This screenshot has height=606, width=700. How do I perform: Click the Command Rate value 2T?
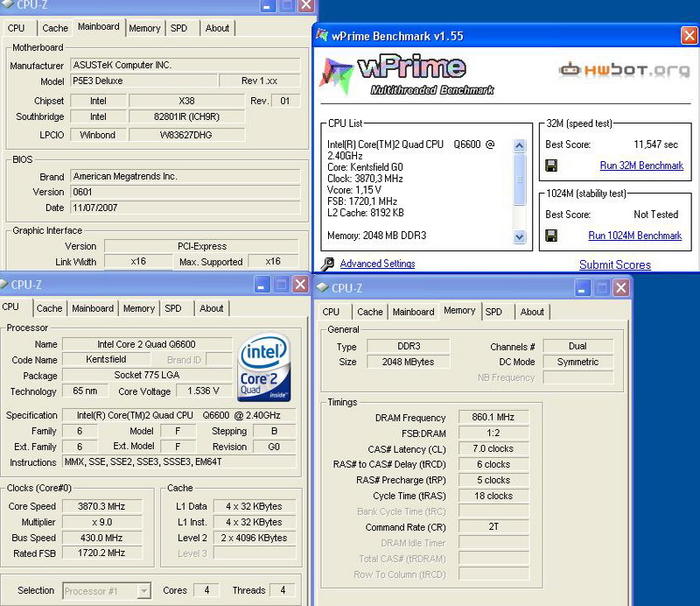pos(493,527)
